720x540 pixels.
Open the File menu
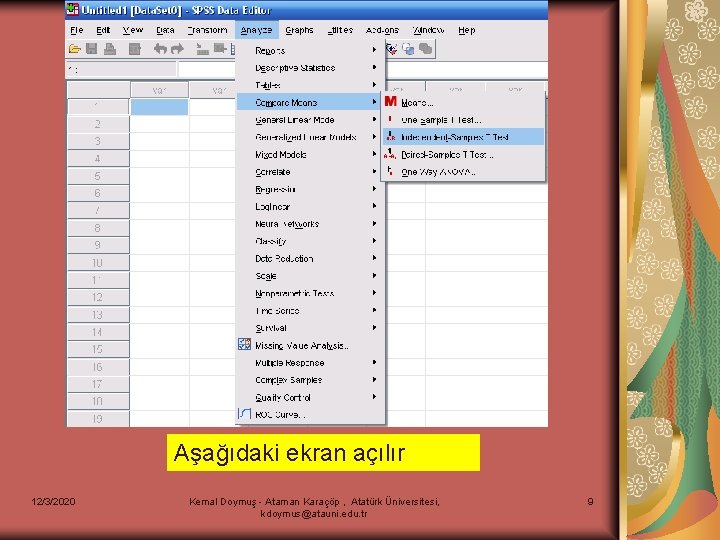click(x=77, y=30)
